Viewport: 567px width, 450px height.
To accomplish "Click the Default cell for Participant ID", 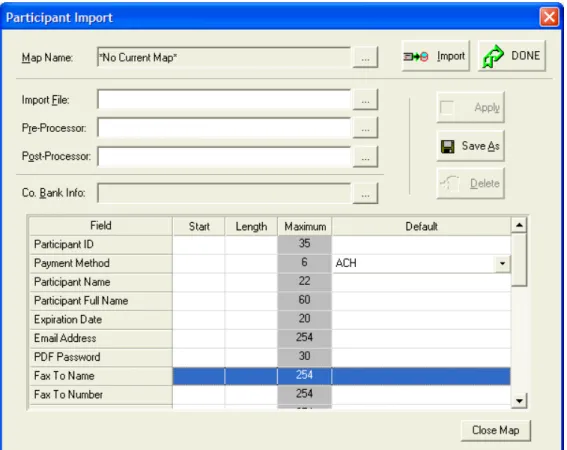I will [x=421, y=245].
